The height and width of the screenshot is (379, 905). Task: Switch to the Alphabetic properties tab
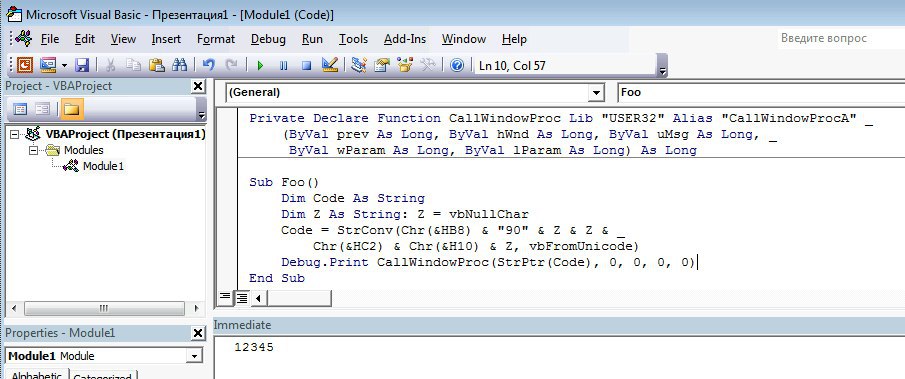tap(37, 376)
